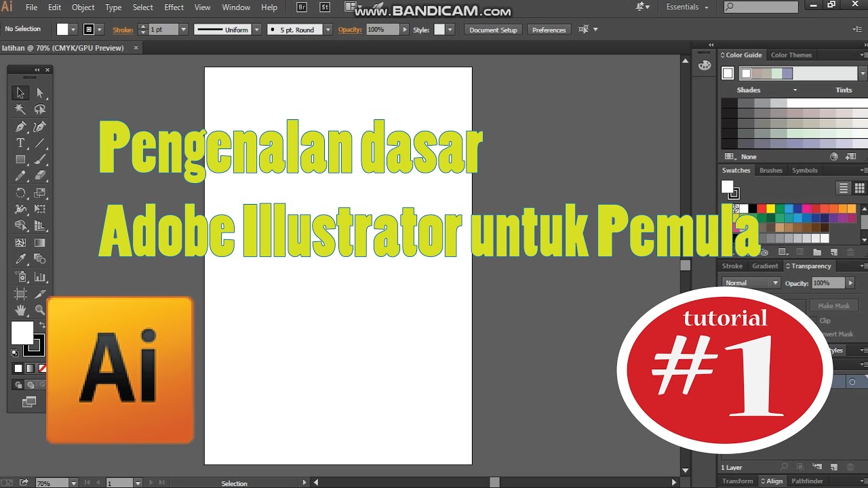Viewport: 868px width, 488px height.
Task: Select the Blend tool
Action: pos(40,260)
